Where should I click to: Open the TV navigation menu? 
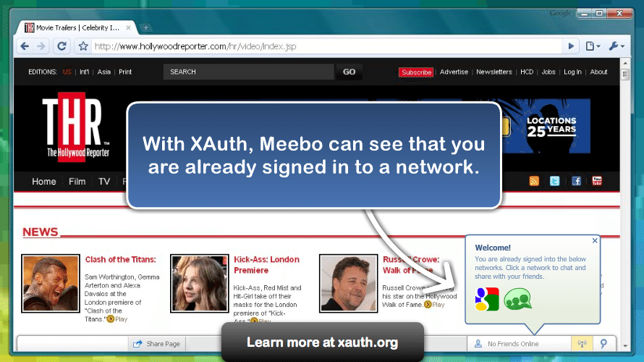click(x=104, y=182)
